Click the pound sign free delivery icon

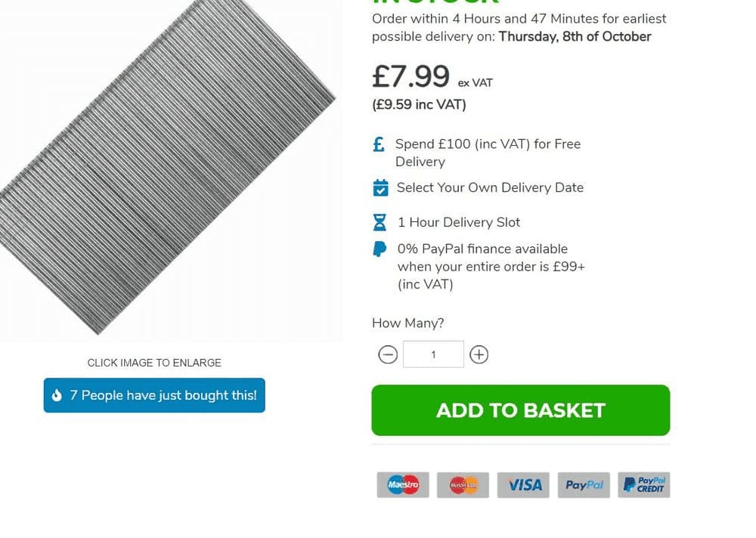[x=380, y=144]
